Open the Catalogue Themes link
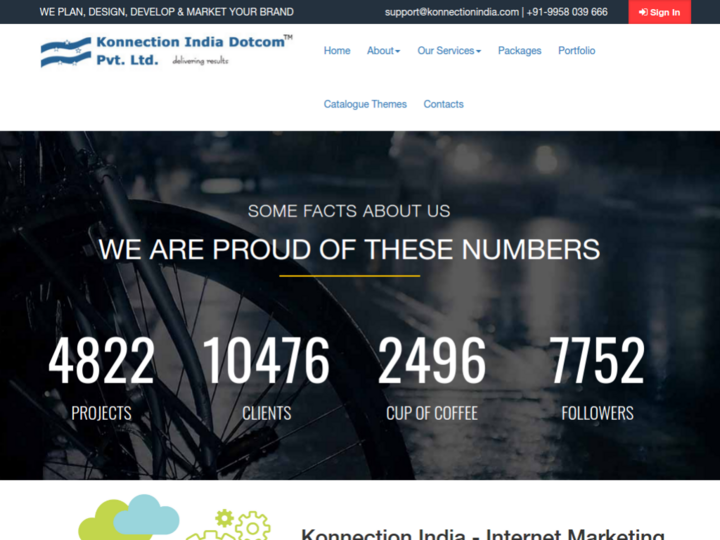Screen dimensions: 720x540 tap(365, 104)
